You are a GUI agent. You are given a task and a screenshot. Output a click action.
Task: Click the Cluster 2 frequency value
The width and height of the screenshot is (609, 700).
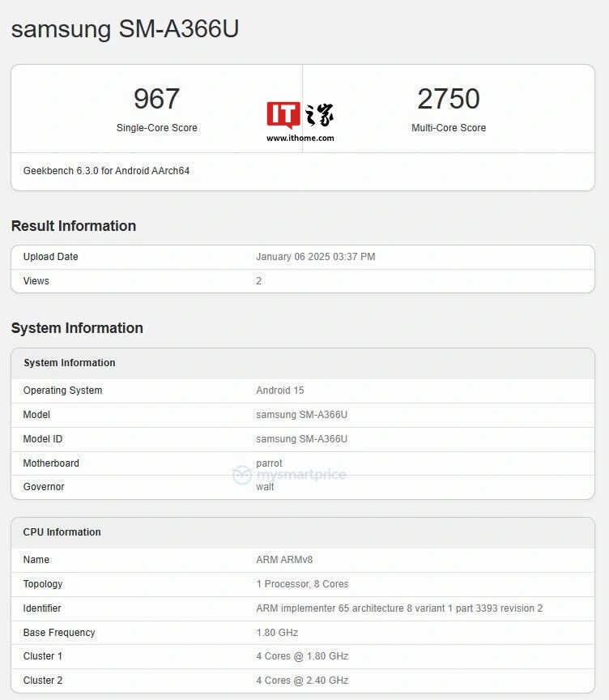tap(302, 681)
